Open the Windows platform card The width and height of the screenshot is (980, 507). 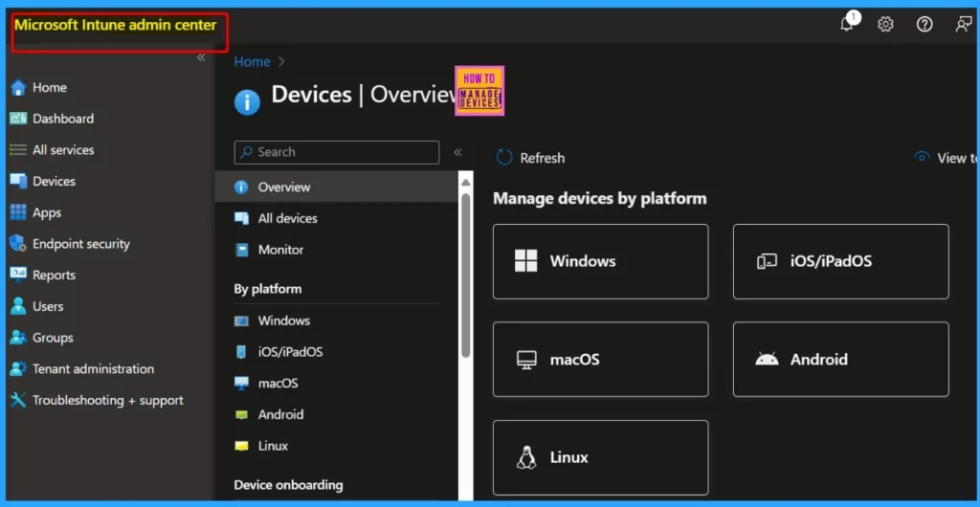[601, 261]
